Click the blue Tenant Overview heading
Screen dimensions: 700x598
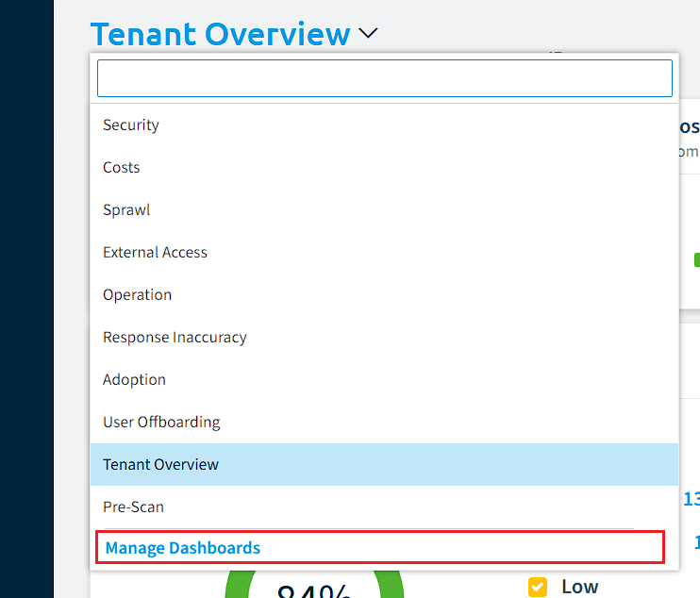pos(221,34)
